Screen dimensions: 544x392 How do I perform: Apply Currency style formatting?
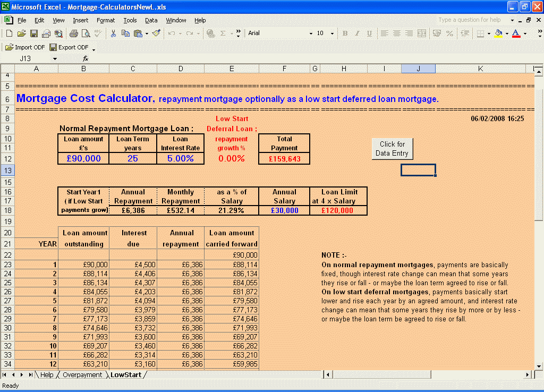click(437, 33)
